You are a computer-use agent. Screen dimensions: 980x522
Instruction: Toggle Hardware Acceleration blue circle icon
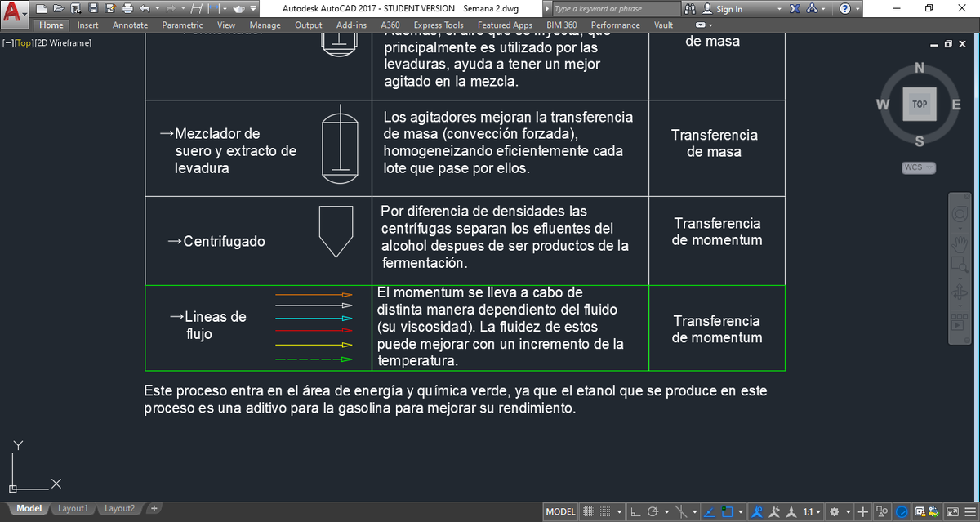coord(902,512)
